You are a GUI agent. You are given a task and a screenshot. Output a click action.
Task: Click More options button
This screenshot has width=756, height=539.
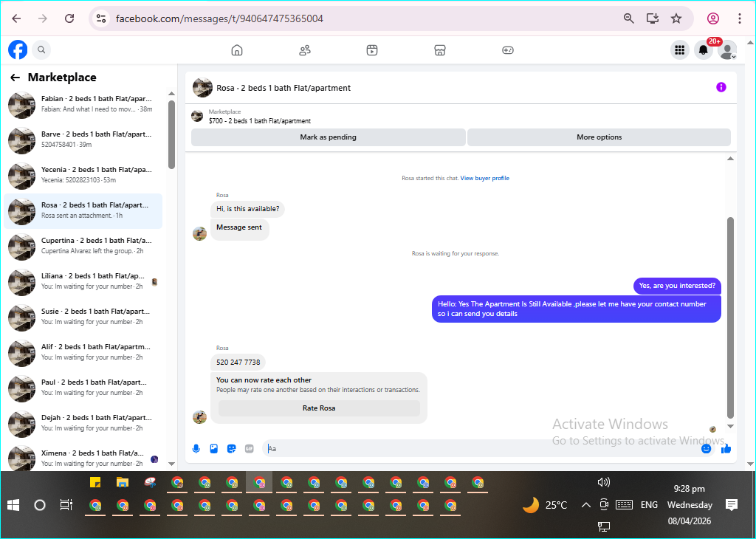point(599,137)
